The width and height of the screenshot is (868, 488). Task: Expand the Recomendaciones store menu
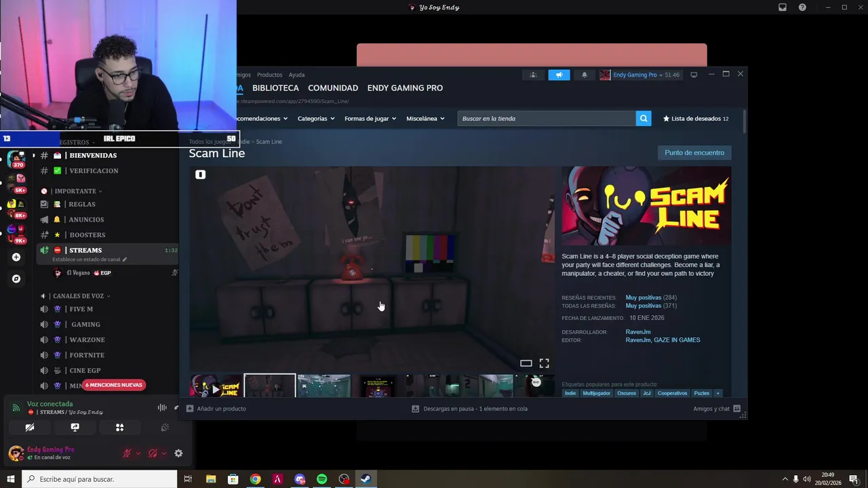coord(261,119)
